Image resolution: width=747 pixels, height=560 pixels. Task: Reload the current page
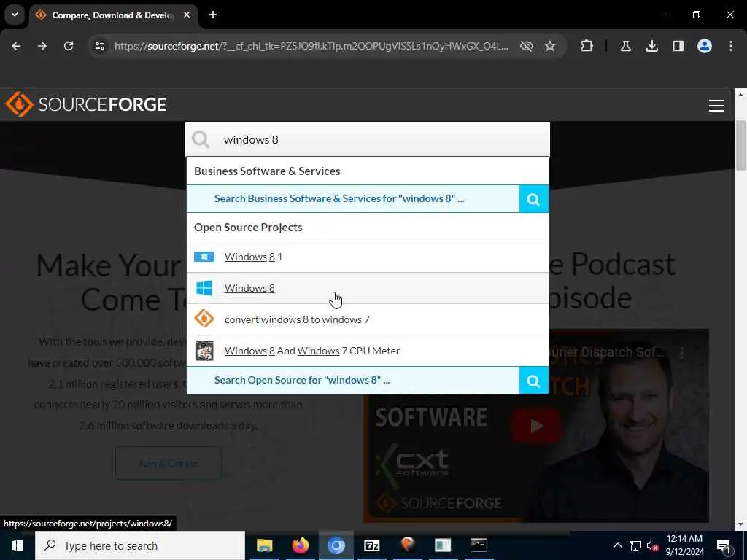tap(69, 46)
